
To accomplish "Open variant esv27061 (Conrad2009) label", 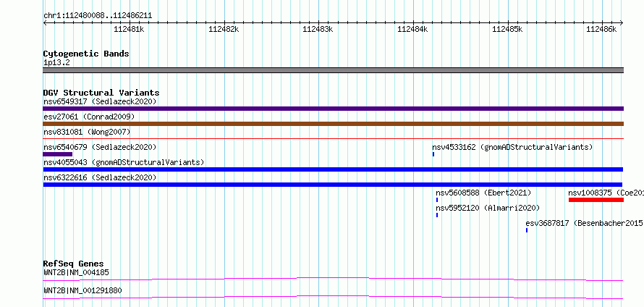I will [x=89, y=117].
